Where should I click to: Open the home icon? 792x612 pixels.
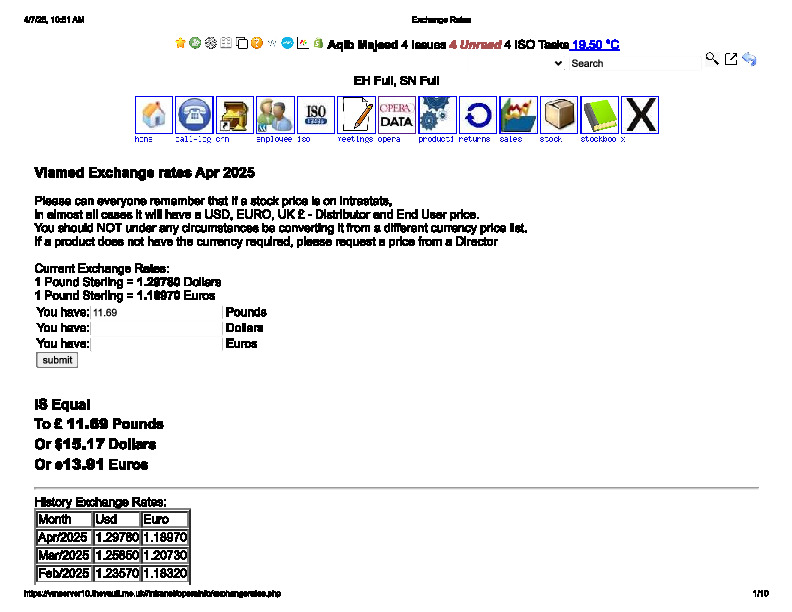pos(154,115)
